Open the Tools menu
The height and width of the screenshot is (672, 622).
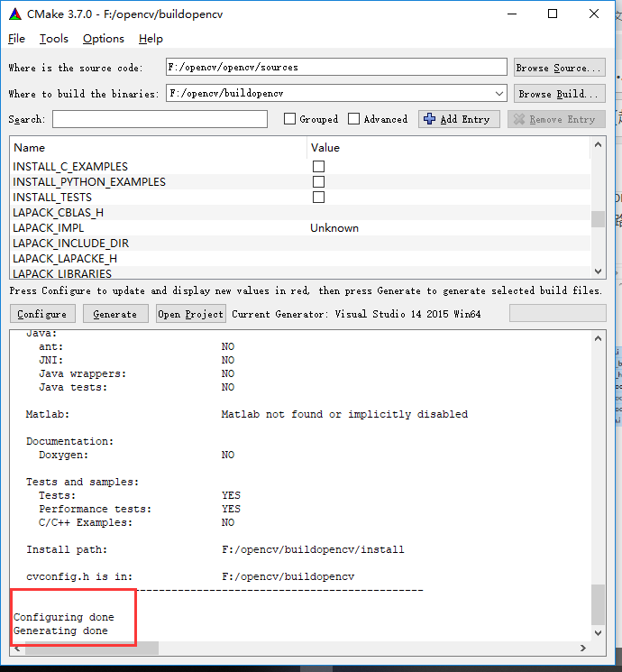pyautogui.click(x=53, y=39)
